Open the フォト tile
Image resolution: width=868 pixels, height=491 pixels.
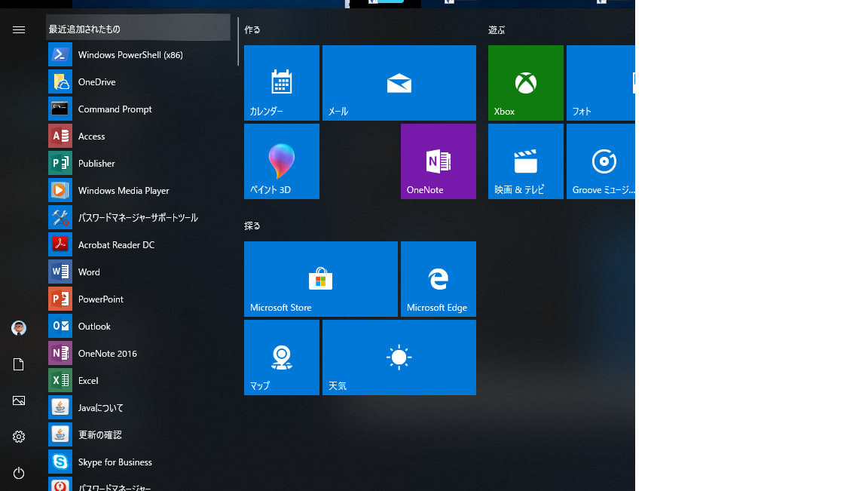(x=601, y=83)
